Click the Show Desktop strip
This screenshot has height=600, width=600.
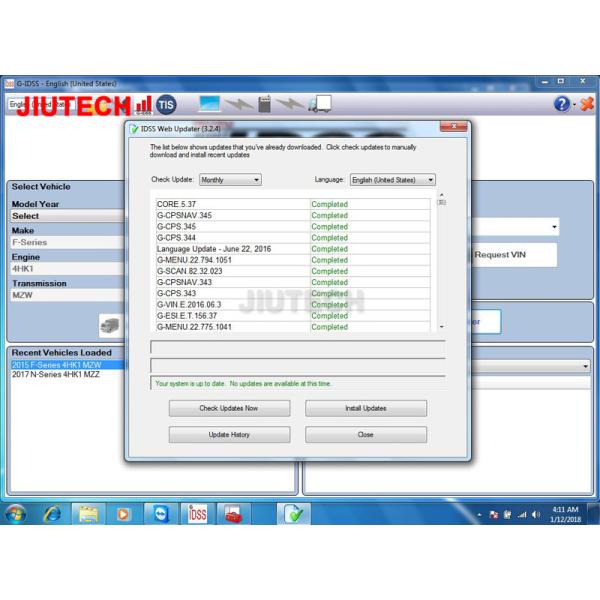[x=593, y=514]
